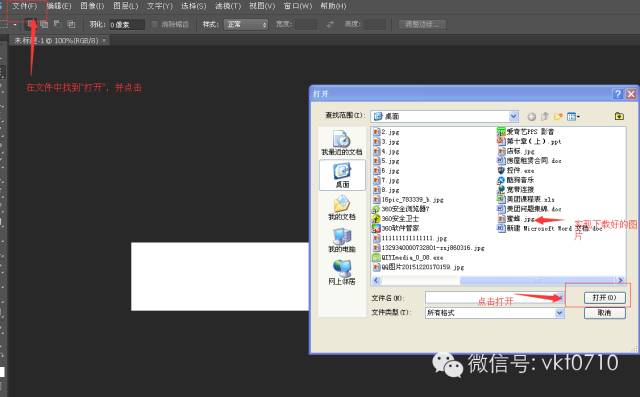Select intersect-with-selection mode in options bar
This screenshot has width=640, height=397.
coord(71,24)
